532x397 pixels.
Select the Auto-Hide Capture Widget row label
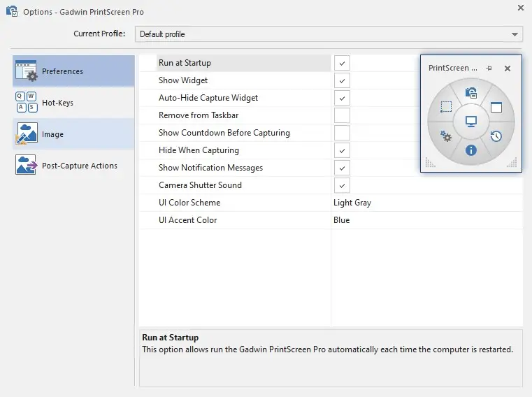point(208,98)
